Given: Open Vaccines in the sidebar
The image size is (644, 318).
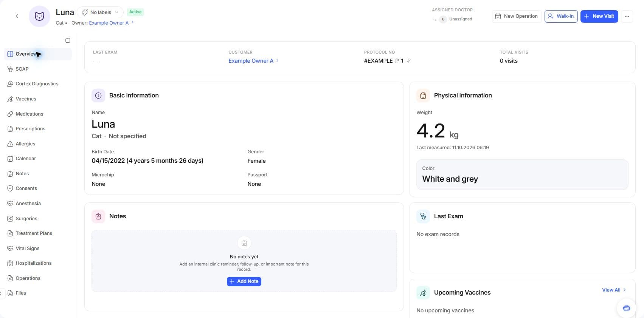Looking at the screenshot, I should click(x=38, y=99).
